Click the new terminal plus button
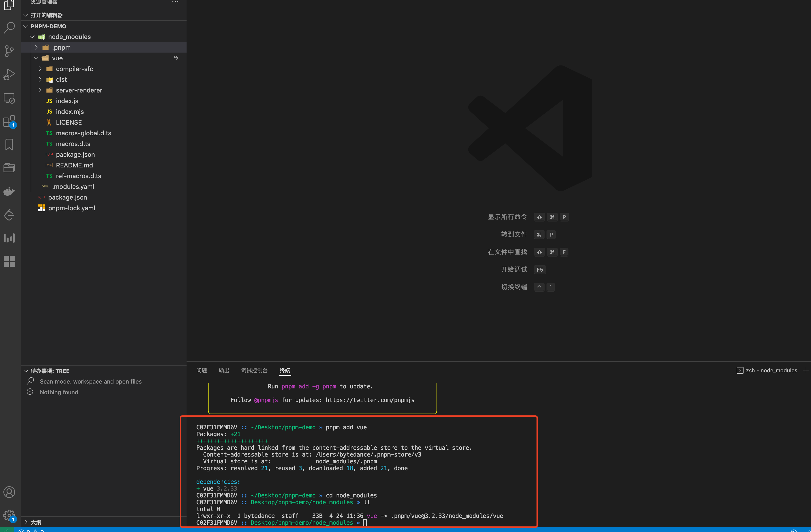Viewport: 811px width, 532px height. pos(806,370)
